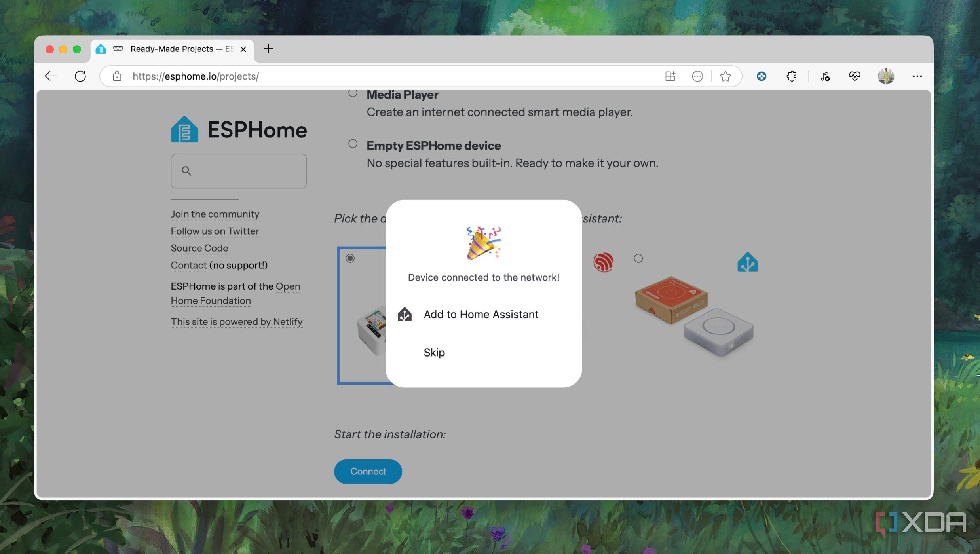Switch to the Ready-Made Projects tab

[x=170, y=49]
